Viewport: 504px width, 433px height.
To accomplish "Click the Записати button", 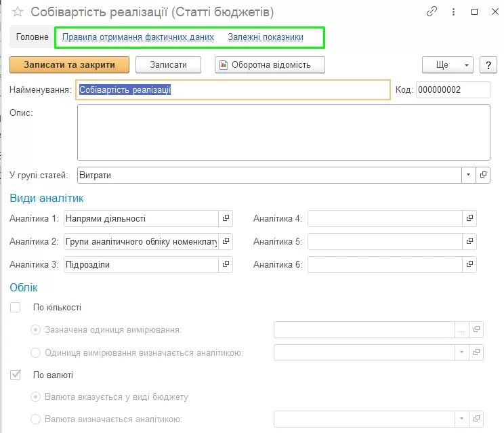I will pos(168,65).
